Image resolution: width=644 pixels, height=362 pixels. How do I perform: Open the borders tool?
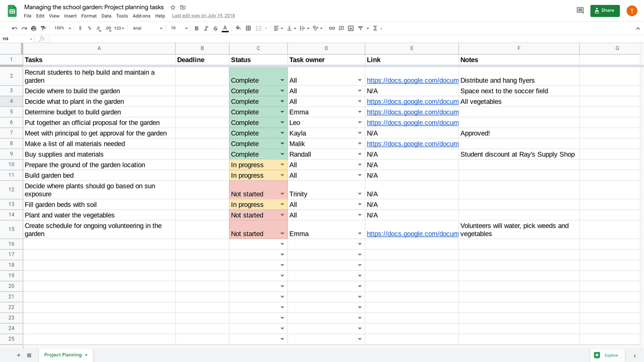pyautogui.click(x=248, y=28)
